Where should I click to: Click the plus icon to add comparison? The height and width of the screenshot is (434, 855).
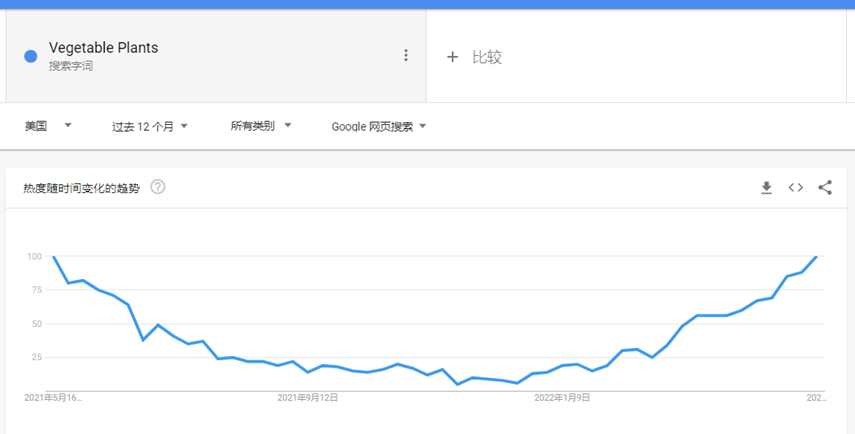452,57
